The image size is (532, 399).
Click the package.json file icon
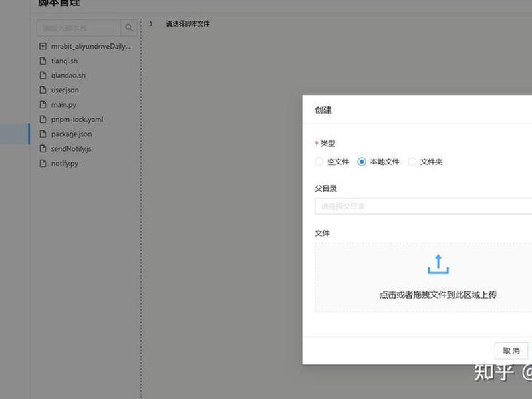click(x=43, y=134)
